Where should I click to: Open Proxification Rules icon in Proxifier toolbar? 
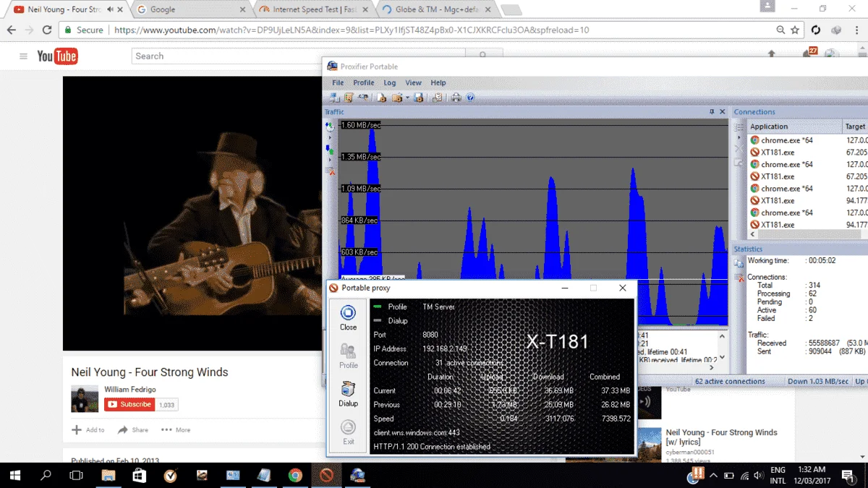point(349,98)
